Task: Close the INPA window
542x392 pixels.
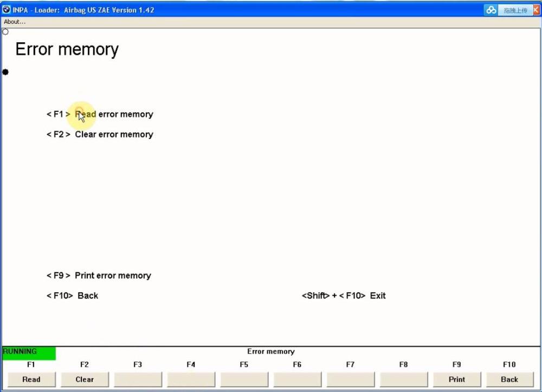Action: [537, 10]
